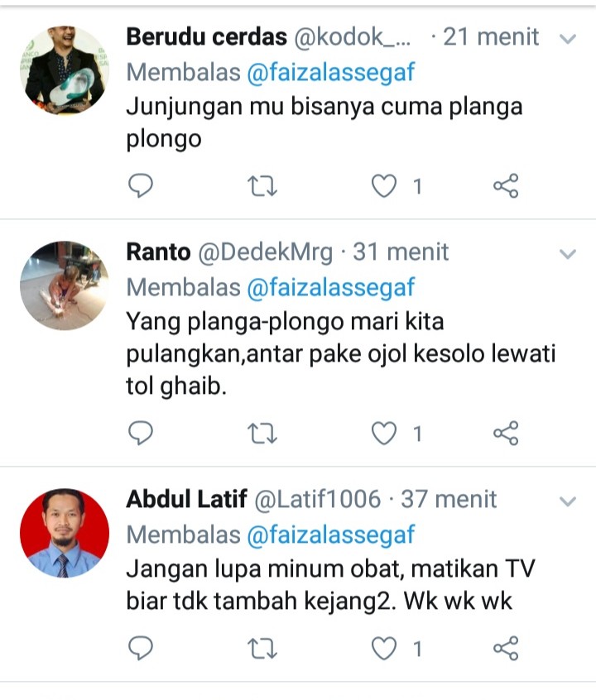Open options chevron on Ranto's tweet
This screenshot has height=700, width=596.
pos(567,255)
